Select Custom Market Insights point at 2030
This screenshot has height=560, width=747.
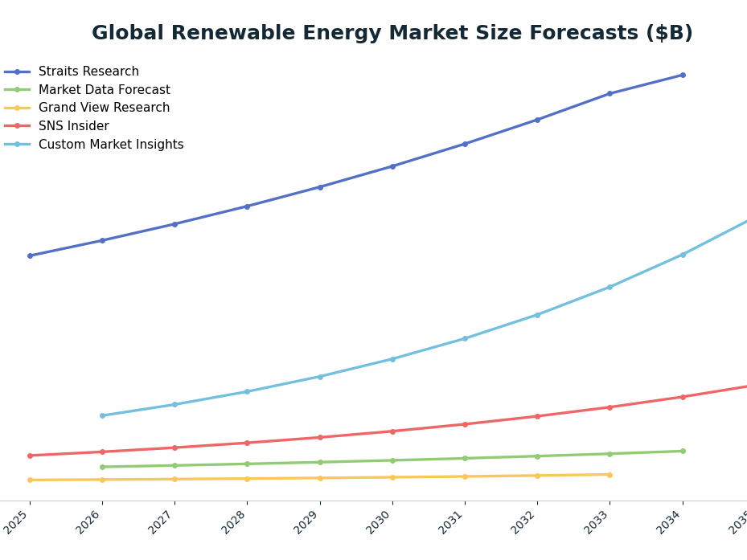[x=392, y=359]
